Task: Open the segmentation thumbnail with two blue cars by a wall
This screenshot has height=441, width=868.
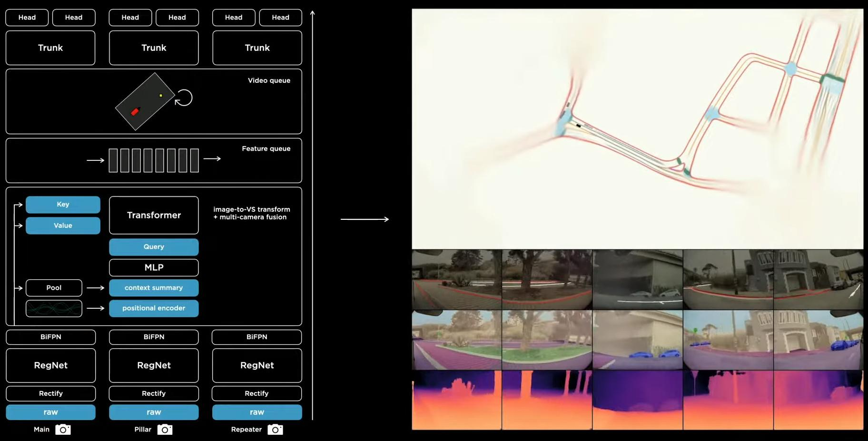Action: [x=638, y=340]
